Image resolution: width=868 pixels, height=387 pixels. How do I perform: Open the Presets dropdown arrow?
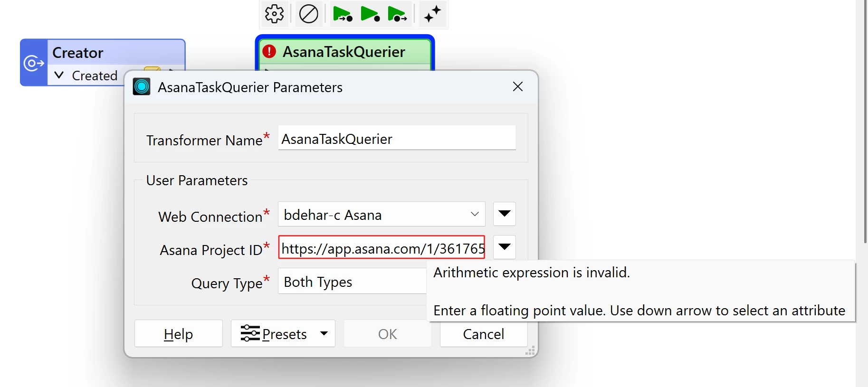pyautogui.click(x=324, y=333)
